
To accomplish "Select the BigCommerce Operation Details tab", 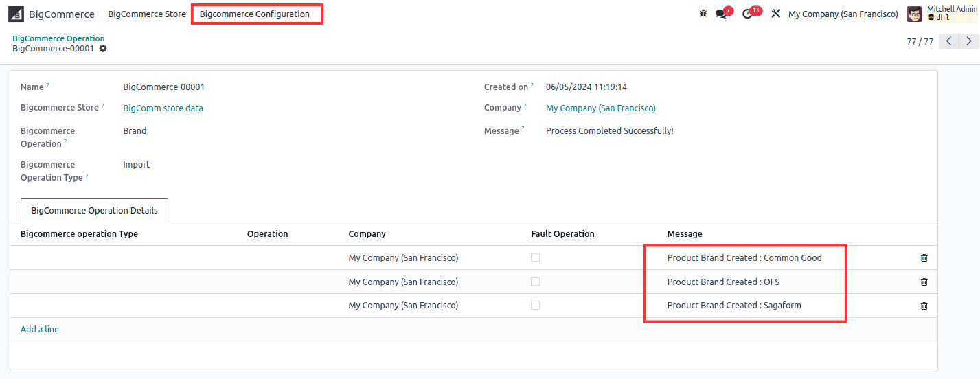I will (x=95, y=211).
